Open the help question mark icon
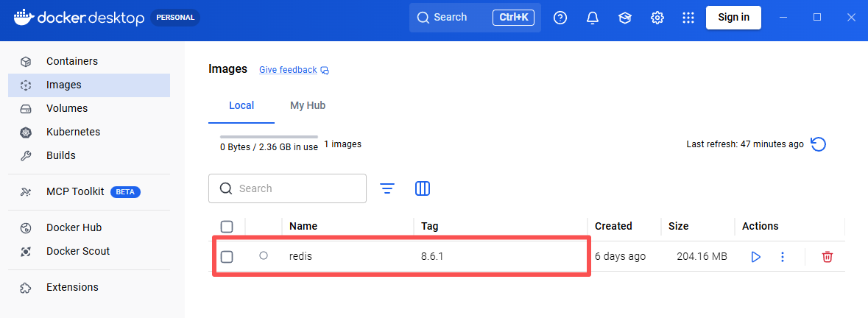Screen dimensions: 868x318 (560, 18)
